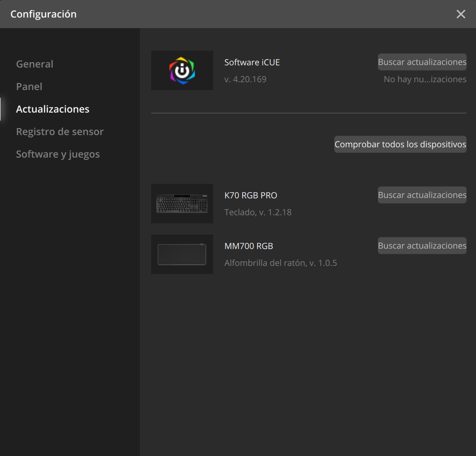Viewport: 476px width, 456px height.
Task: Click the K70 RGB PRO keyboard thumbnail
Action: click(x=182, y=204)
